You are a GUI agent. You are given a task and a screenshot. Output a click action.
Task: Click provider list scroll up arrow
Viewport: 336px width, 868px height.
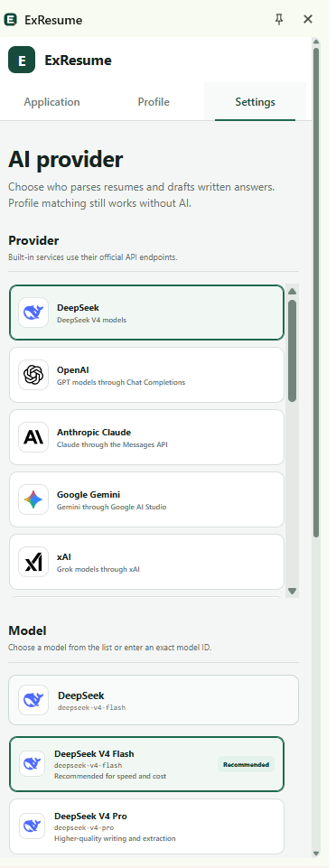click(293, 291)
